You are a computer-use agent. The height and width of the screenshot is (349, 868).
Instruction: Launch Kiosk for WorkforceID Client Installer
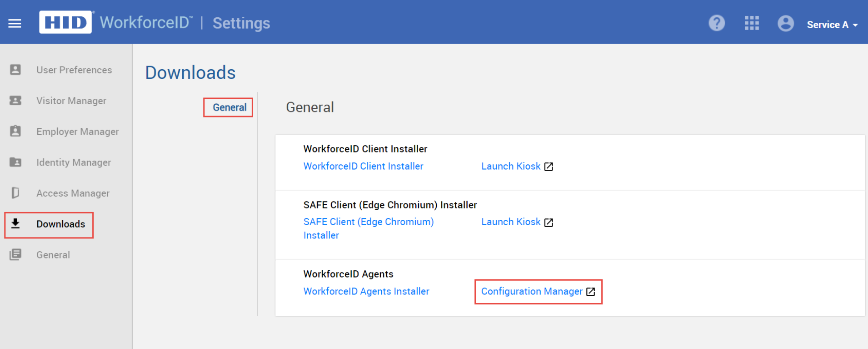[511, 166]
